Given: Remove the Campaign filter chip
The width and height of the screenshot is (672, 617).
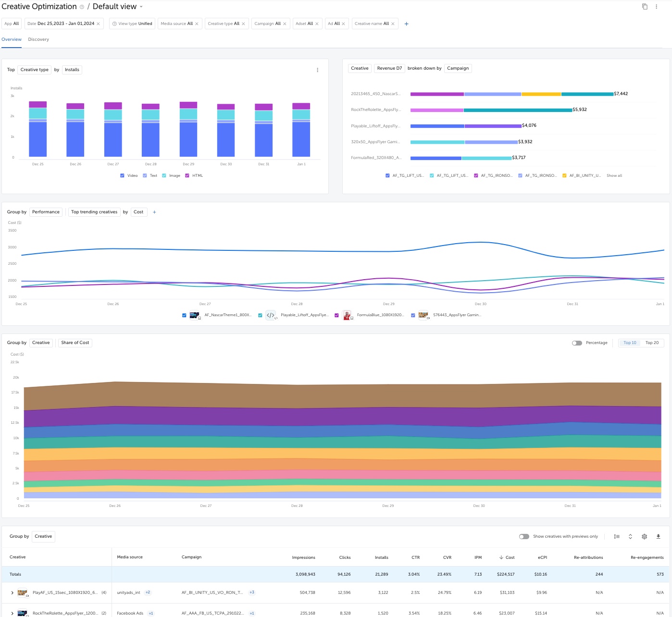Looking at the screenshot, I should pos(285,24).
